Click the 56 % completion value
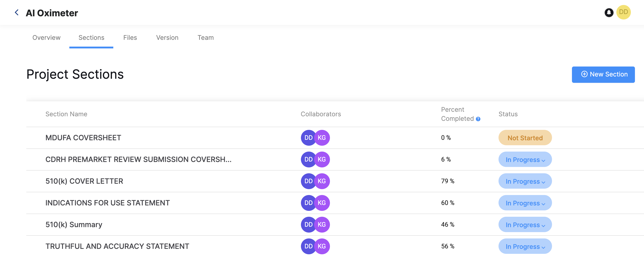The image size is (644, 257). pos(448,246)
